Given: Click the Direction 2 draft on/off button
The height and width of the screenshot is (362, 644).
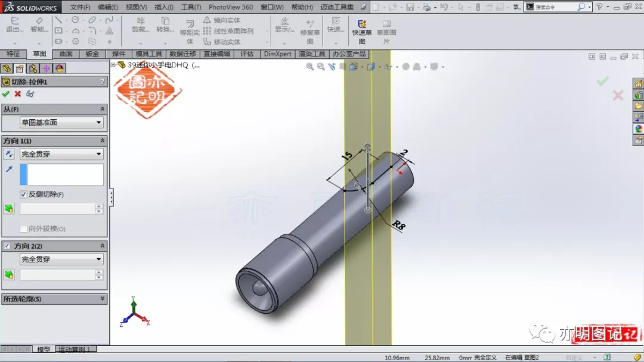Looking at the screenshot, I should [8, 274].
